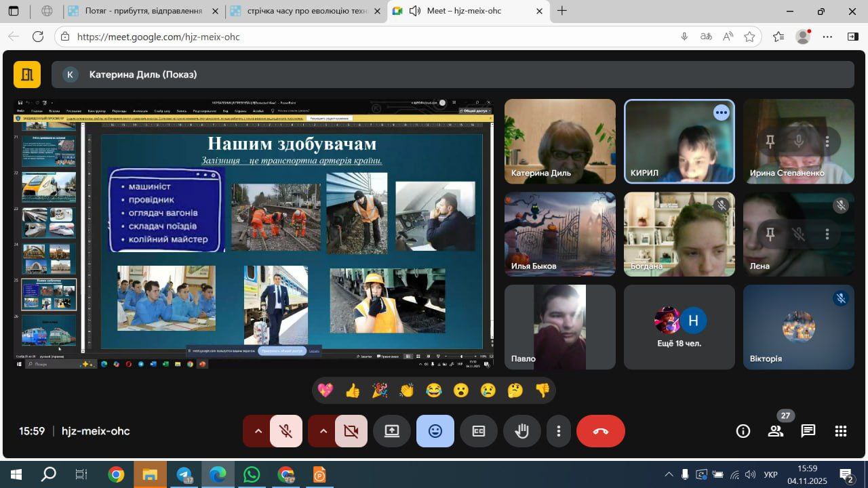Send the party popper reaction
This screenshot has width=868, height=488.
(380, 390)
